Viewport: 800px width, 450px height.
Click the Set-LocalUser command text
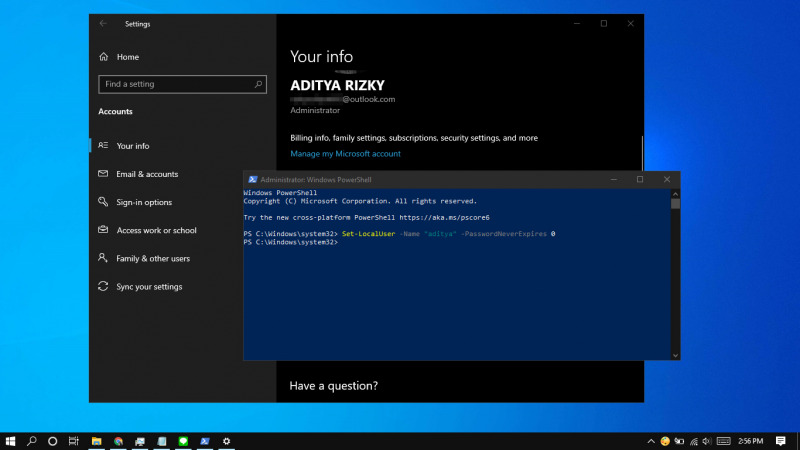click(368, 234)
